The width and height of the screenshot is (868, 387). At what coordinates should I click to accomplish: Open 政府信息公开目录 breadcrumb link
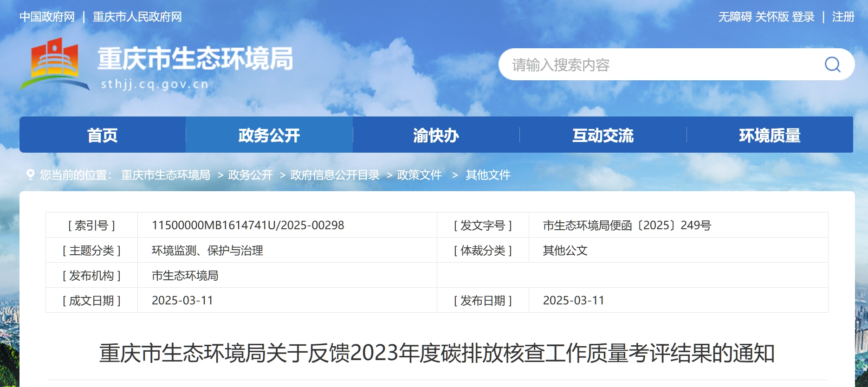pyautogui.click(x=335, y=175)
